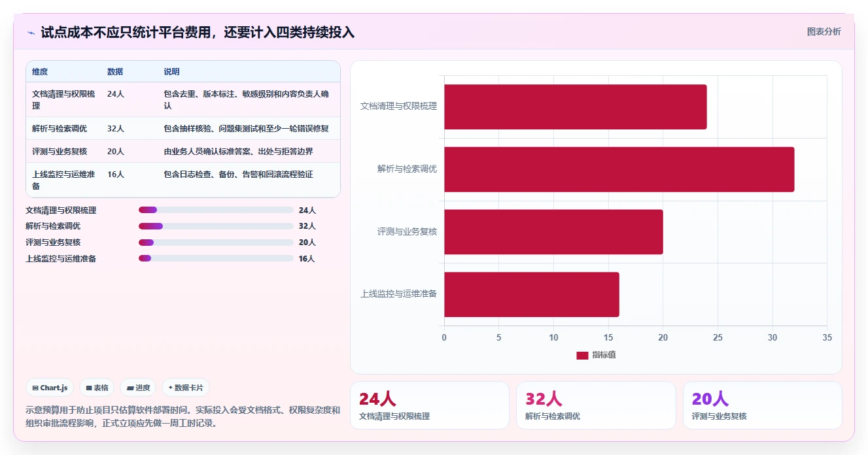Image resolution: width=868 pixels, height=455 pixels.
Task: Click chart y-axis label 解析与检索调优
Action: click(x=407, y=169)
